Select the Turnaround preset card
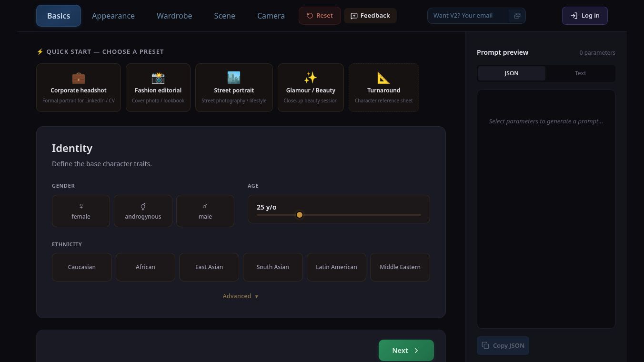This screenshot has height=362, width=644. coord(384,88)
